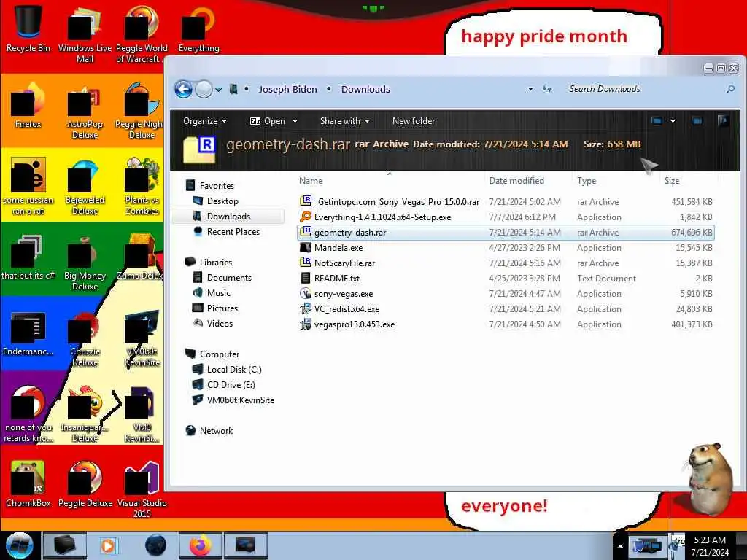This screenshot has height=560, width=747.
Task: Open the view options dropdown arrow
Action: coord(673,121)
